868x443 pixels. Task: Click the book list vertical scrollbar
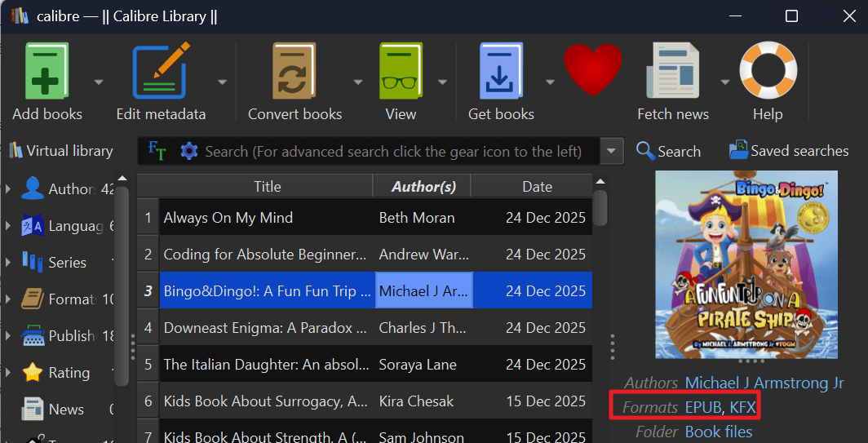pyautogui.click(x=600, y=208)
